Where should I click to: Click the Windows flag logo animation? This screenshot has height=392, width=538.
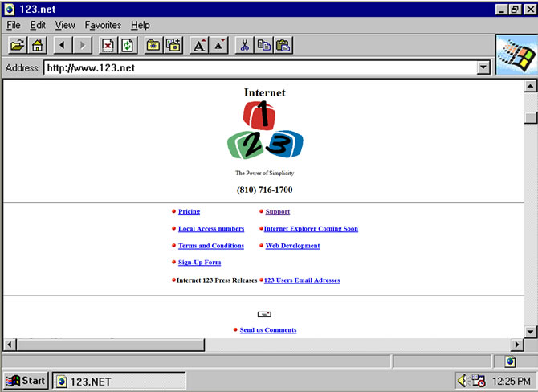pyautogui.click(x=517, y=55)
